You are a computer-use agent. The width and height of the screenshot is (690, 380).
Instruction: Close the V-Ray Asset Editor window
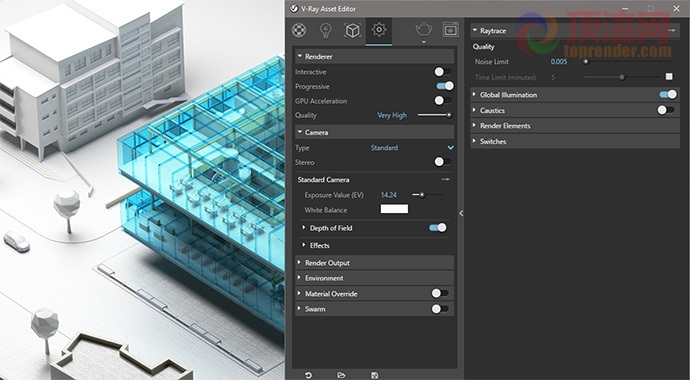[676, 8]
